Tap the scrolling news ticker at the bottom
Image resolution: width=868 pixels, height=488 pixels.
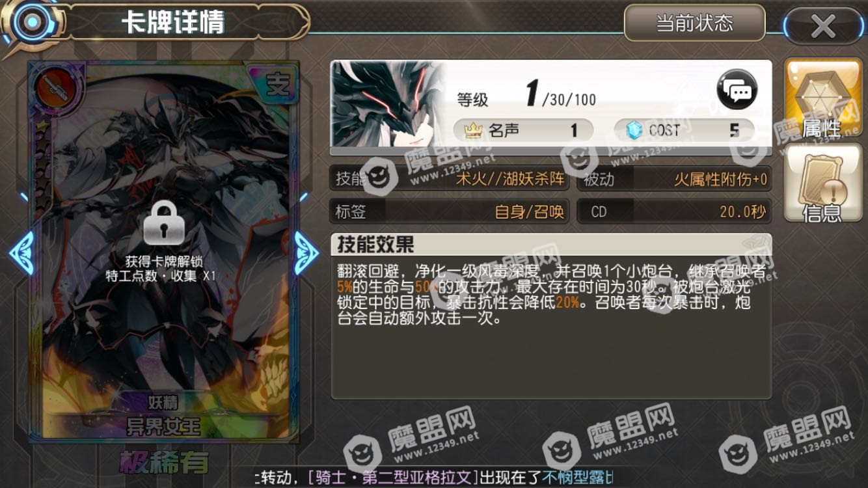434,477
